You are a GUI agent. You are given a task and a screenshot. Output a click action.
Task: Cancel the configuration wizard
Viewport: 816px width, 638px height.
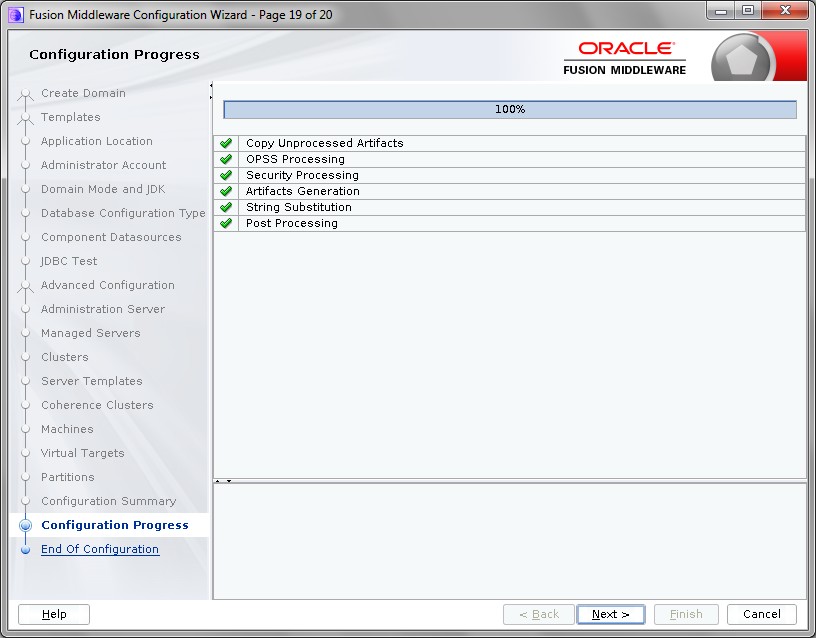pos(761,614)
